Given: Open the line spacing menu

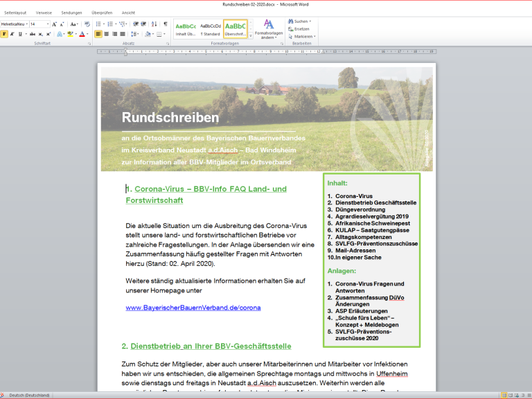Looking at the screenshot, I should pyautogui.click(x=134, y=34).
